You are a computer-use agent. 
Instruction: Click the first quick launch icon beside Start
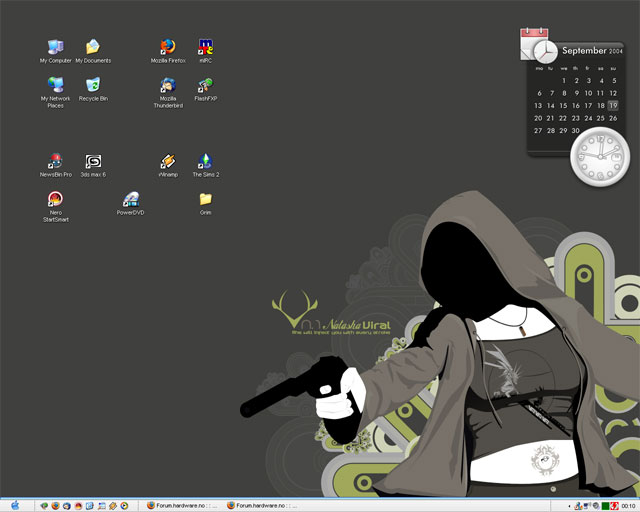pyautogui.click(x=44, y=506)
